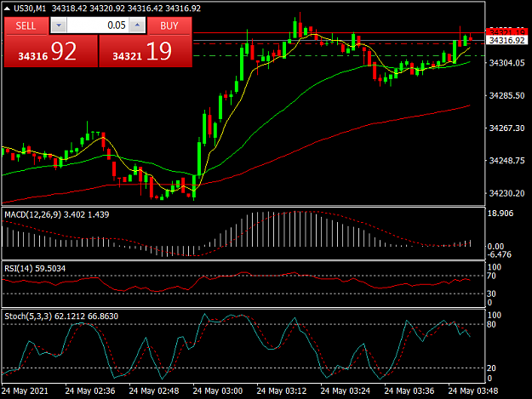Sell at price 34316.92 panel
Viewport: 532px width, 399px height.
[51, 51]
